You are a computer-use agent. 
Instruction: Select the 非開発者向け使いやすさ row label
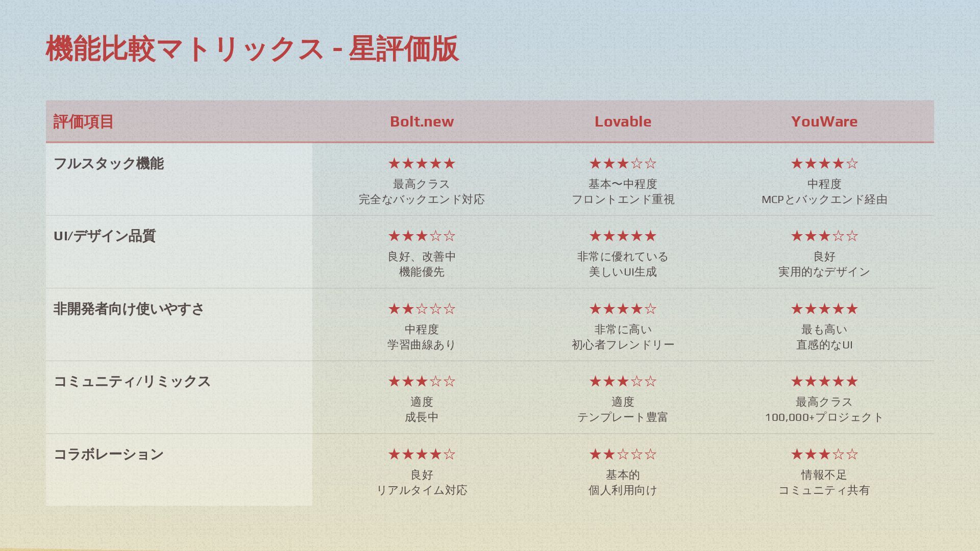pyautogui.click(x=129, y=309)
